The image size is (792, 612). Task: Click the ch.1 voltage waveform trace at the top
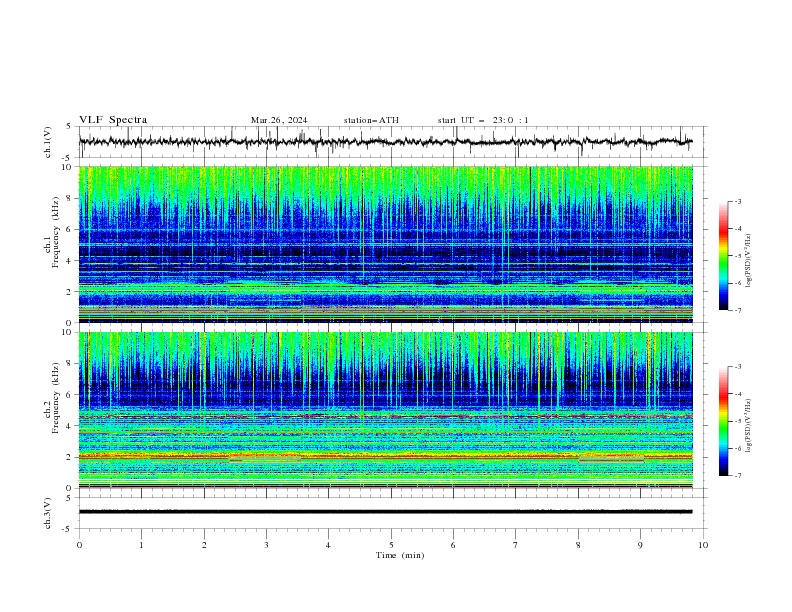385,142
